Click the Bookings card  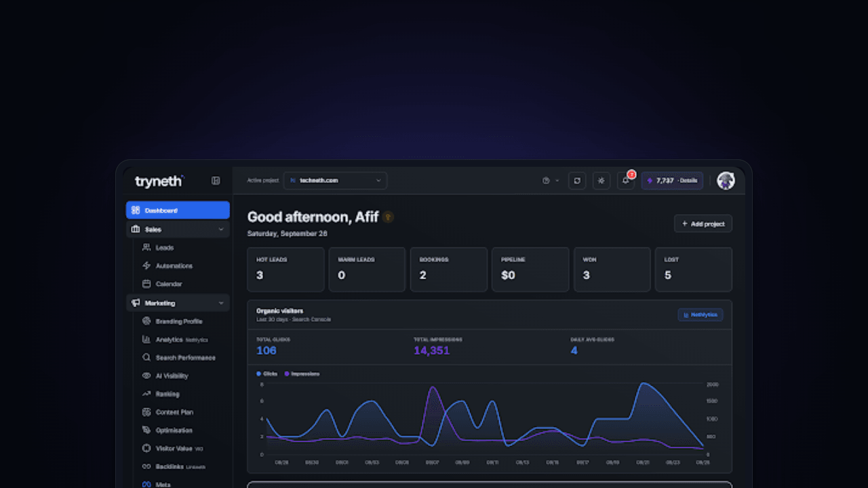click(449, 270)
